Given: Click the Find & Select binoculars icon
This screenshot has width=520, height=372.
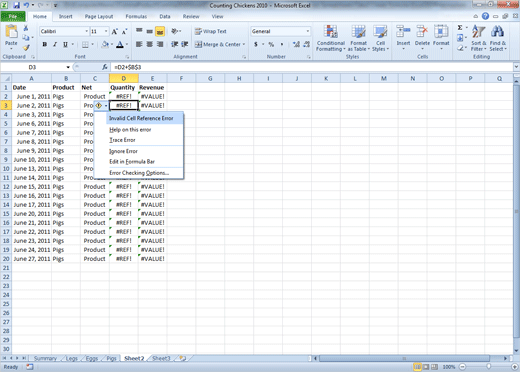Looking at the screenshot, I should pyautogui.click(x=497, y=32).
